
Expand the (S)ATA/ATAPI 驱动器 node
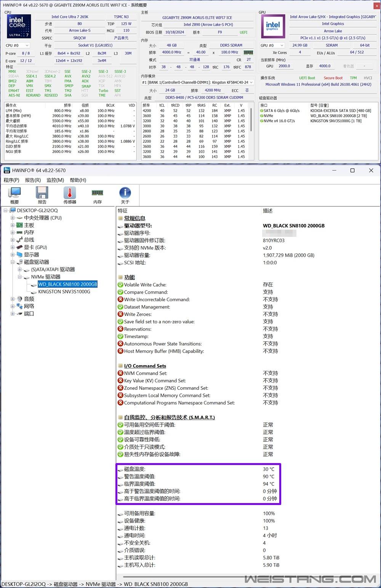pyautogui.click(x=20, y=270)
